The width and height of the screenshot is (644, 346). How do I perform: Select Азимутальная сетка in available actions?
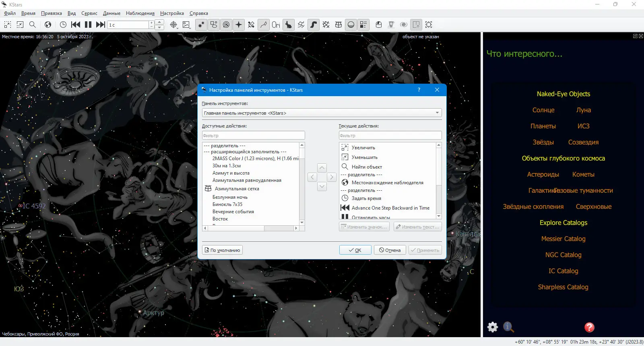pyautogui.click(x=237, y=189)
